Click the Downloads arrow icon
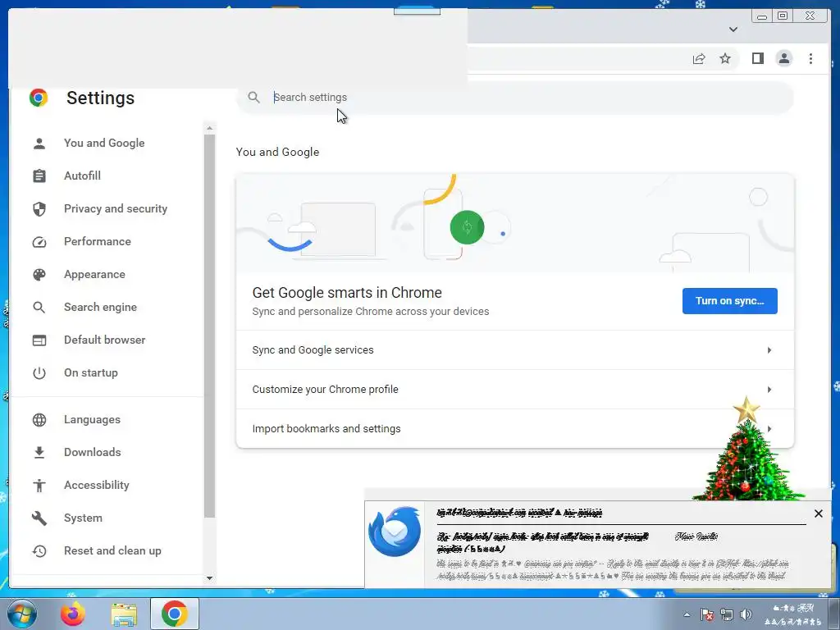The height and width of the screenshot is (630, 840). [39, 453]
